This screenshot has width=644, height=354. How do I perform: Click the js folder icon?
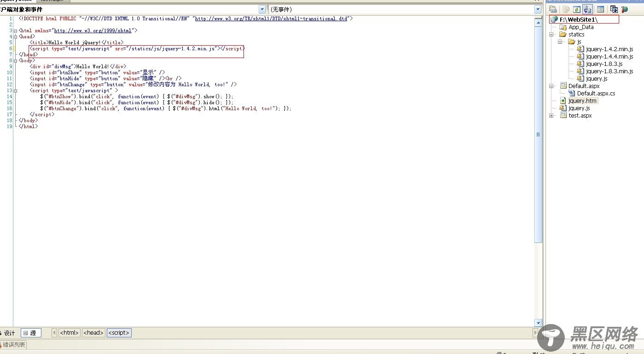[572, 42]
